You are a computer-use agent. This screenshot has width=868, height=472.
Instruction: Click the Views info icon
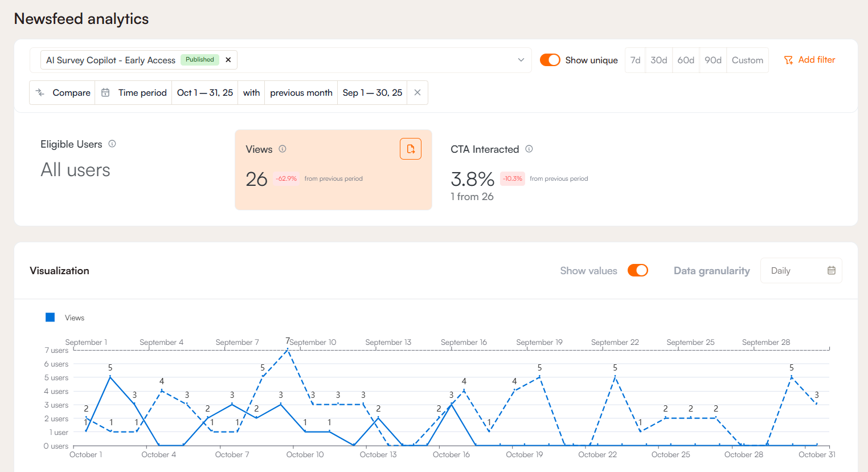[282, 149]
